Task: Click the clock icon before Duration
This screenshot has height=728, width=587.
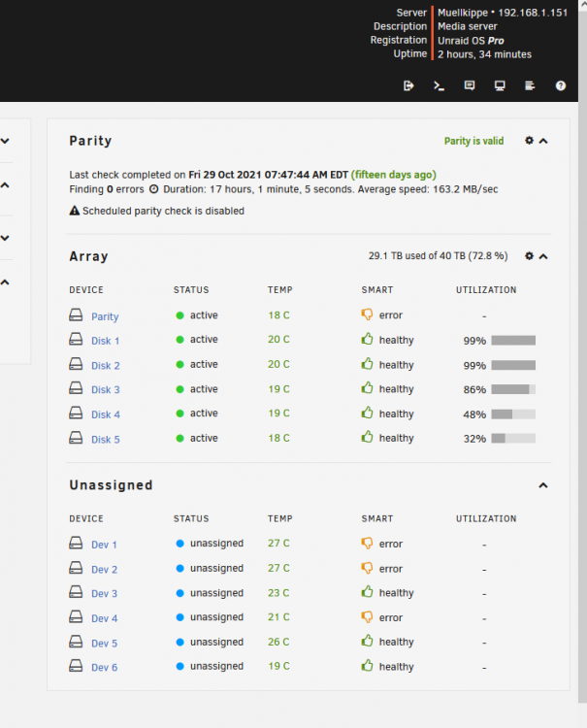Action: [x=154, y=189]
